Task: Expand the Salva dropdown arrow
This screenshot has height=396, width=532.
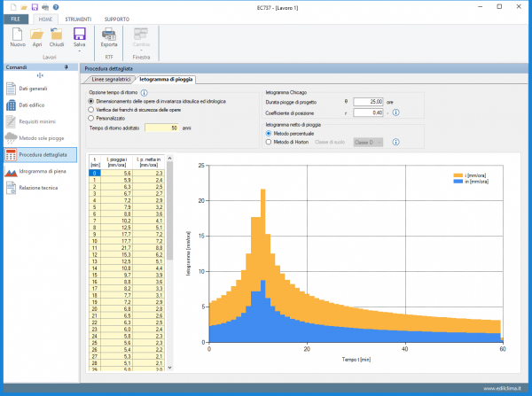Action: 80,49
